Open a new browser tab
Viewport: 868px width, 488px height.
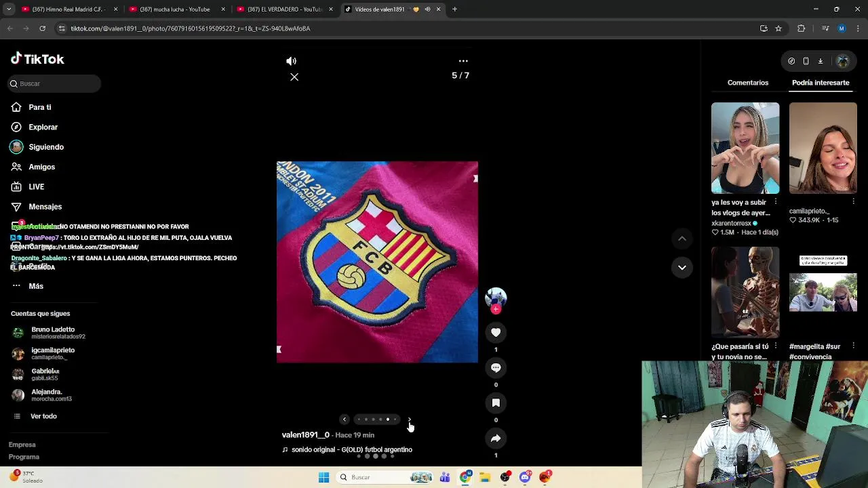[454, 9]
